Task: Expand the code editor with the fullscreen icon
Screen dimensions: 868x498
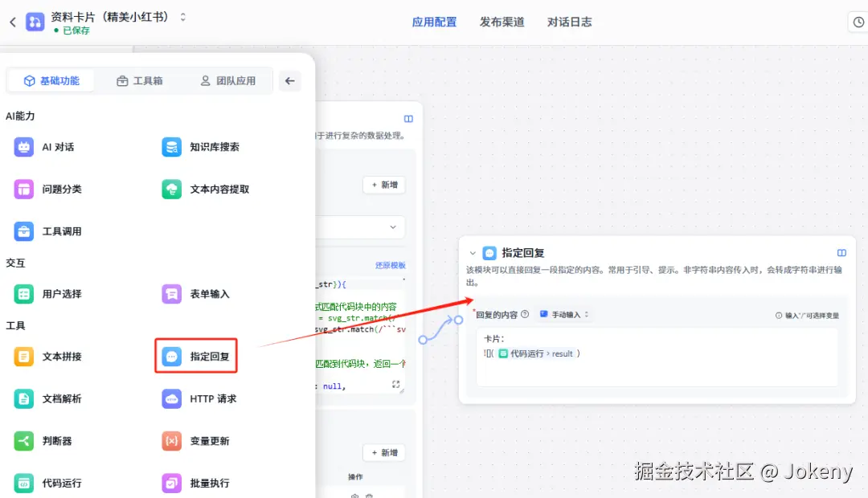Action: click(x=395, y=384)
